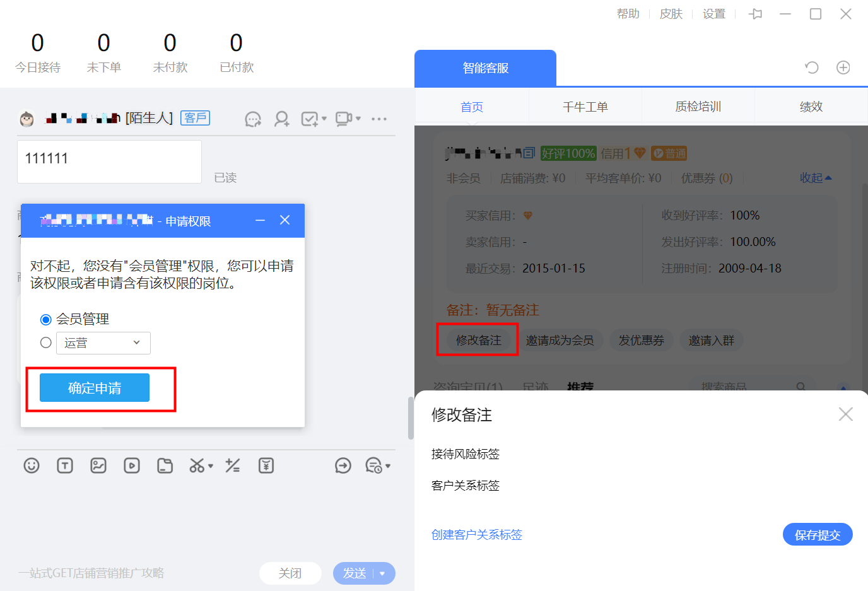Click the 修改备注 button
Viewport: 868px width, 591px height.
click(479, 341)
